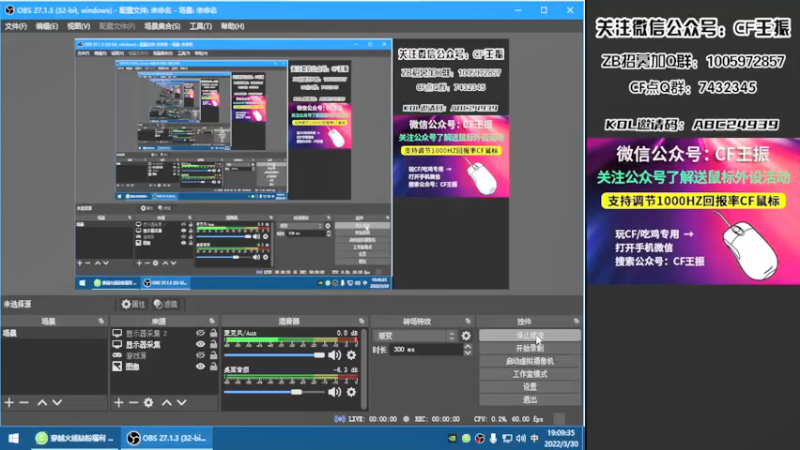
Task: Select the 场景 item in scenes list
Action: click(54, 333)
